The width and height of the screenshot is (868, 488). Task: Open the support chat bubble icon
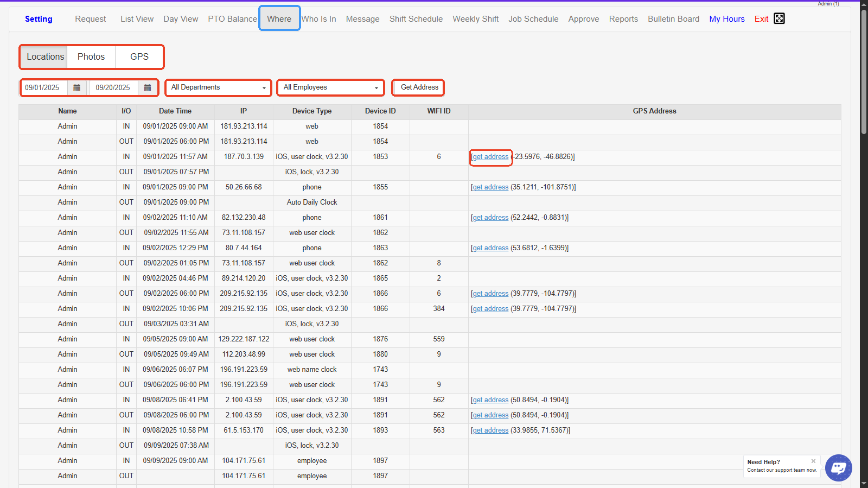click(838, 467)
